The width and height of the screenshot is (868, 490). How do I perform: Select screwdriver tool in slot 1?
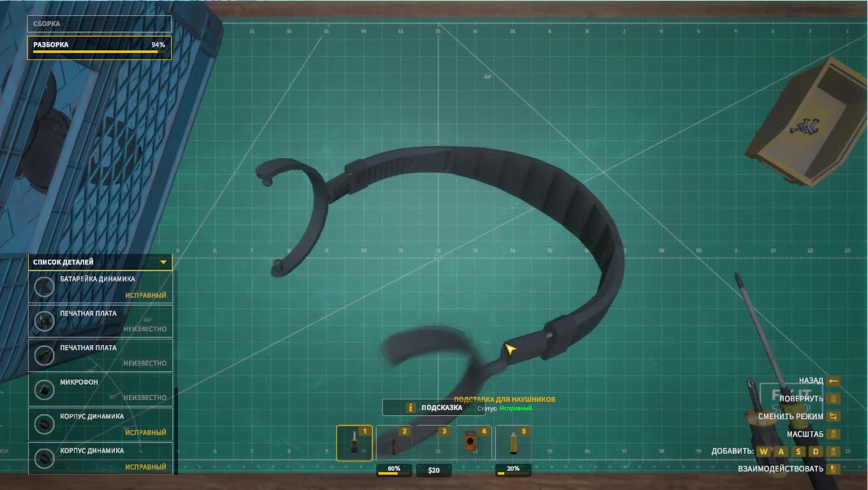[354, 443]
